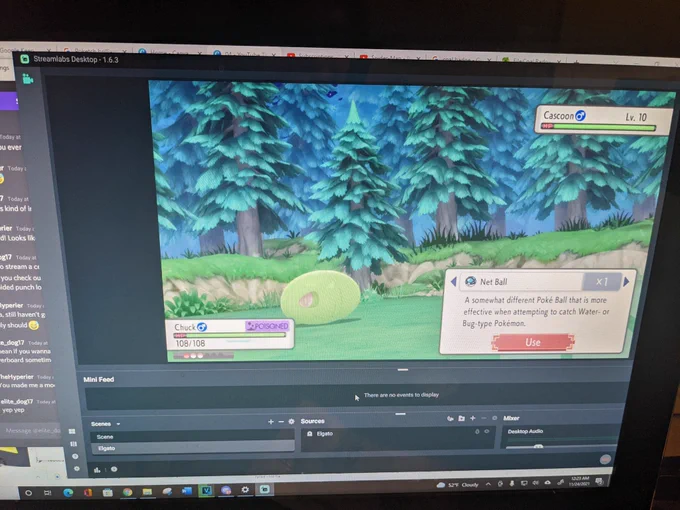Open performance stats bar-chart icon
This screenshot has height=510, width=680.
[97, 470]
